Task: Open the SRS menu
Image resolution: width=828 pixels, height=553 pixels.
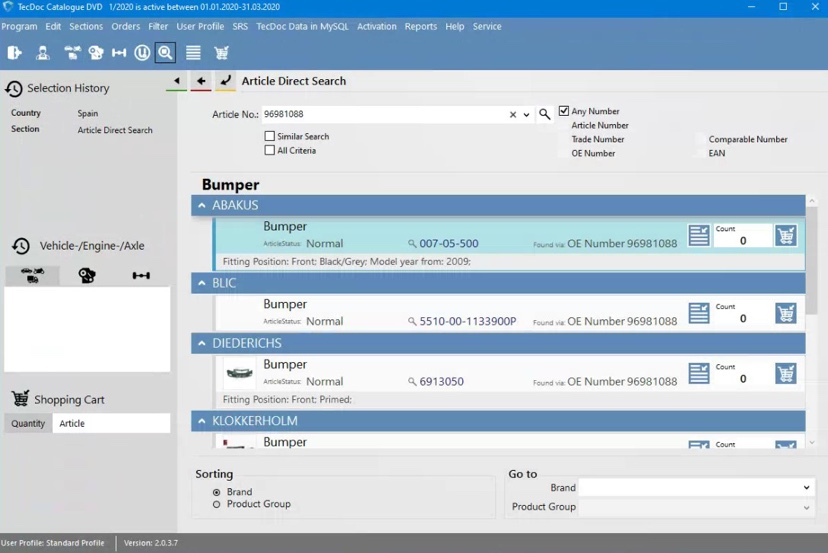Action: (x=240, y=26)
